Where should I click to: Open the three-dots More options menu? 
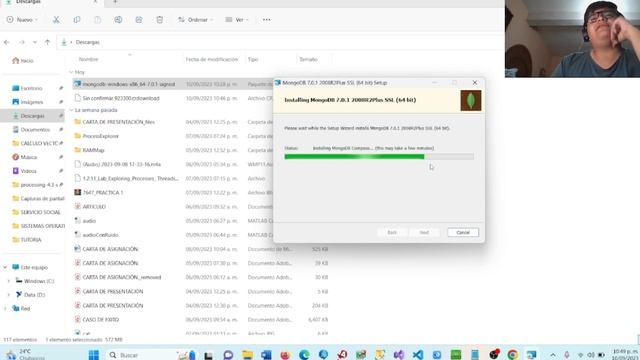(x=267, y=20)
